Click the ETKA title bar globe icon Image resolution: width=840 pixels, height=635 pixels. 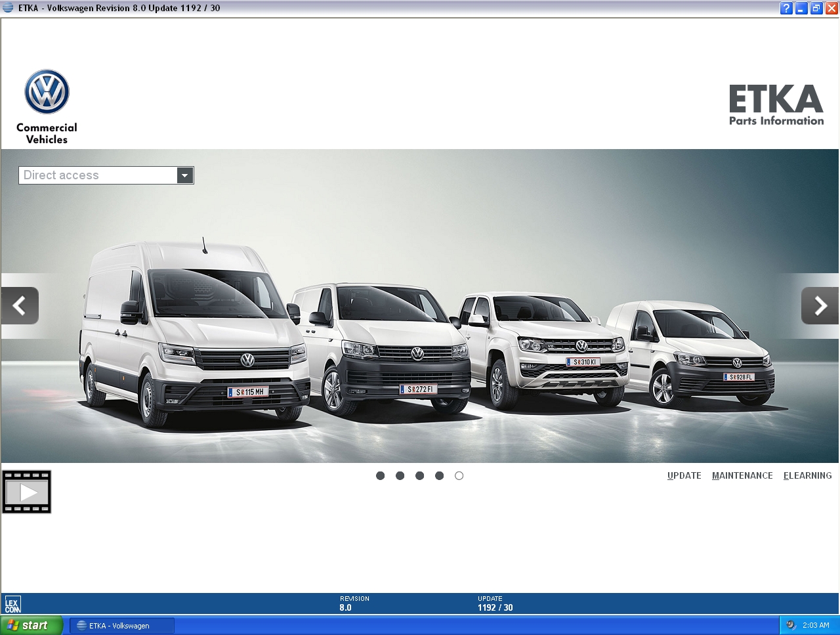(8, 8)
